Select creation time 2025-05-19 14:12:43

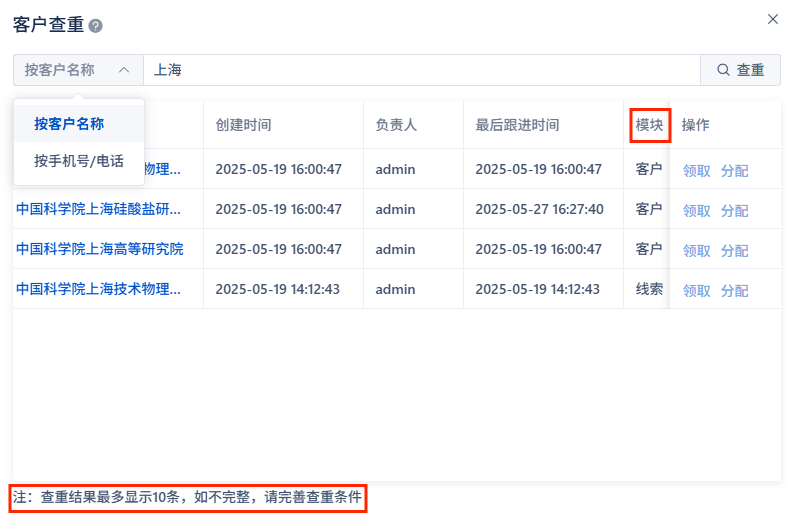point(278,289)
